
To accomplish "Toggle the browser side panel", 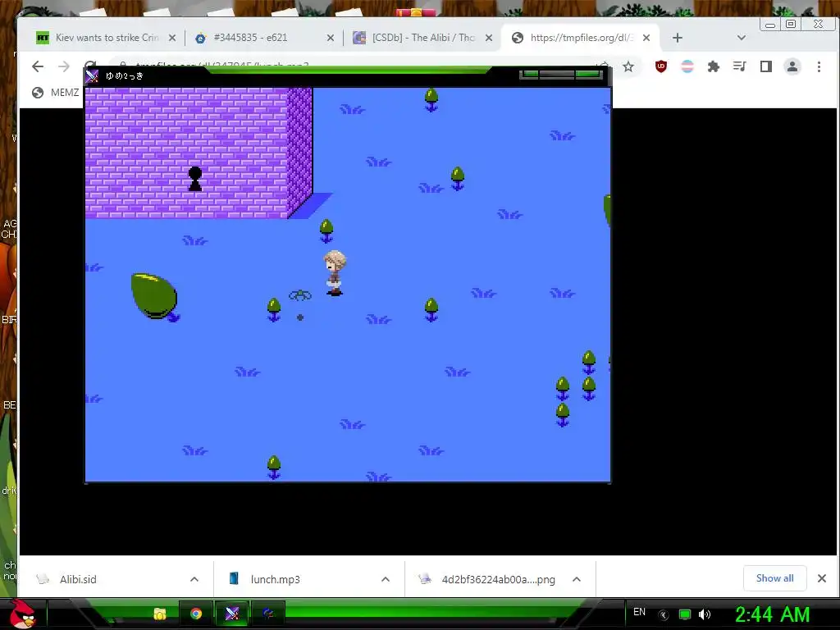I will click(766, 66).
